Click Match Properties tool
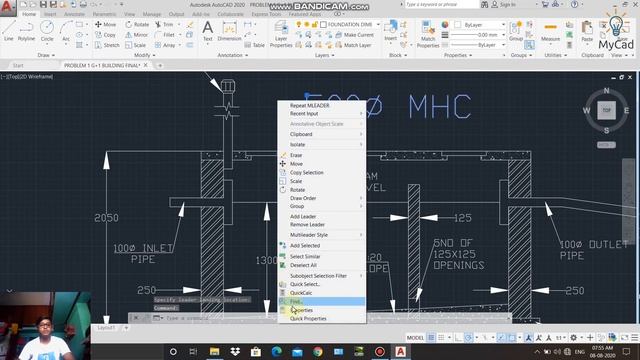Viewport: 640px width, 360px height. click(x=428, y=34)
